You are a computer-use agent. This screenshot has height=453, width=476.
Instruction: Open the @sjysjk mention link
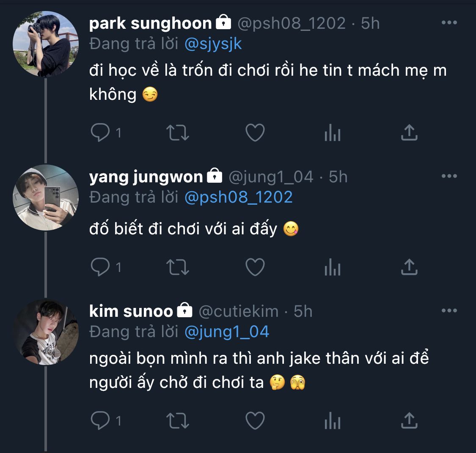click(213, 44)
